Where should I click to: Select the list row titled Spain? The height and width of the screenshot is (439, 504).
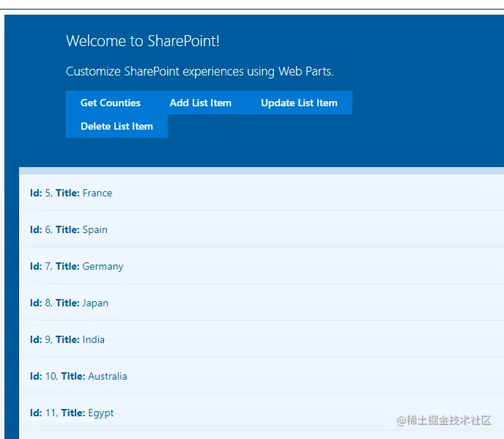pyautogui.click(x=265, y=229)
